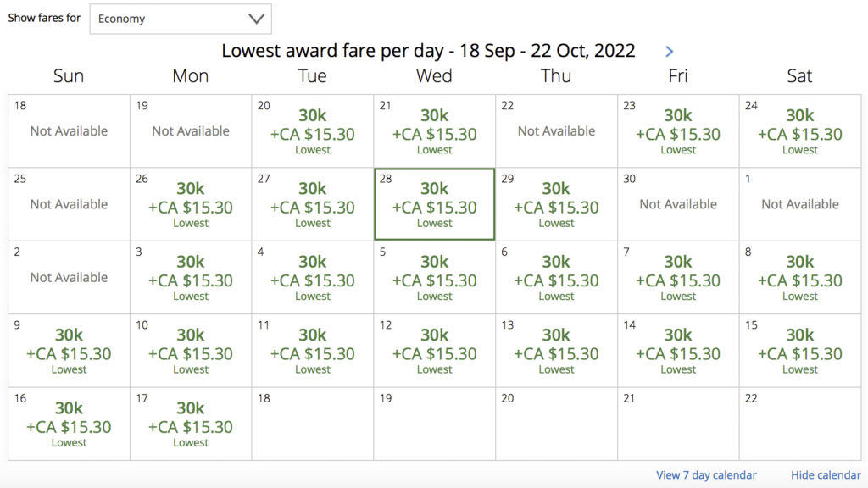The height and width of the screenshot is (488, 868).
Task: Select Monday September 26 award fare
Action: tap(191, 204)
